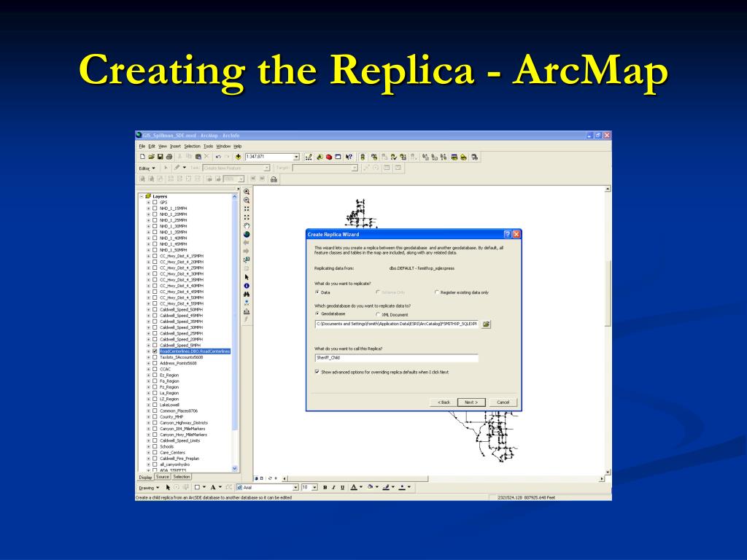Click the Undo arrow toolbar icon
Viewport: 747px width, 560px height.
click(x=218, y=157)
